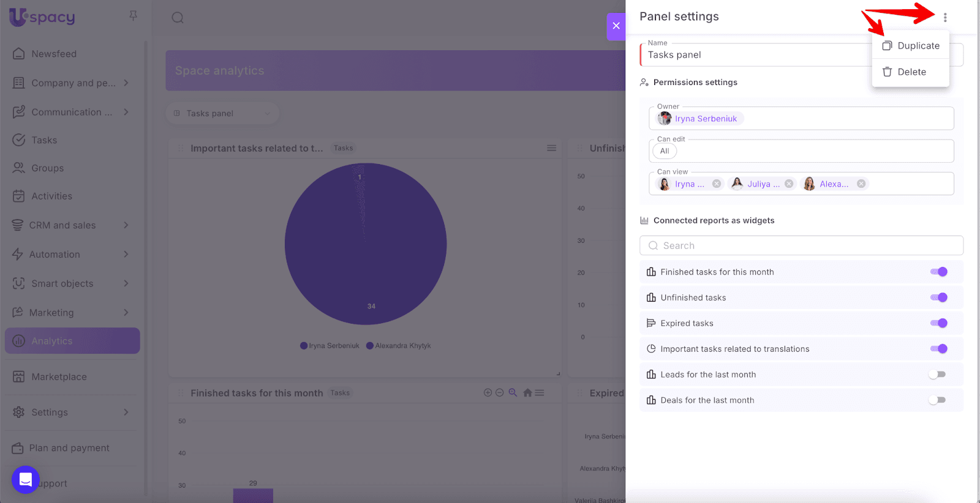This screenshot has height=503, width=980.
Task: Click the connected reports Search field
Action: [801, 245]
